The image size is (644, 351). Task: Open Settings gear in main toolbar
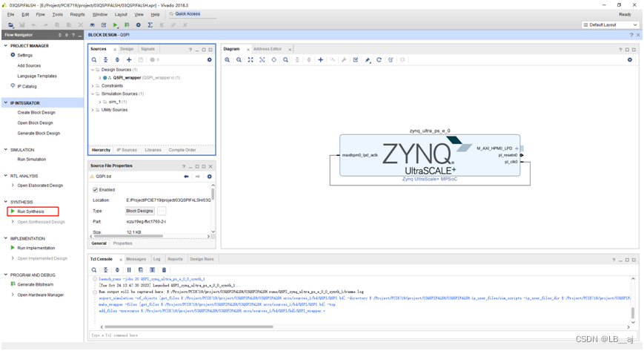tap(139, 25)
